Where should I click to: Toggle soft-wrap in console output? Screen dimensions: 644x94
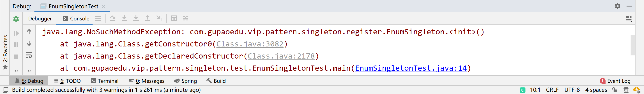29,55
